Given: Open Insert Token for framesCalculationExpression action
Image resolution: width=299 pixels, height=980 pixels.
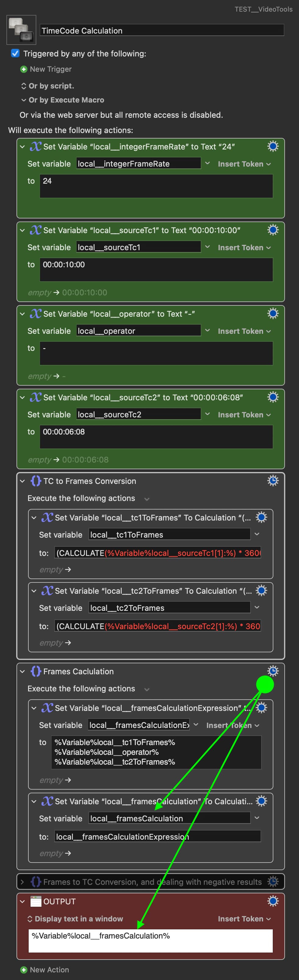Looking at the screenshot, I should [x=233, y=726].
